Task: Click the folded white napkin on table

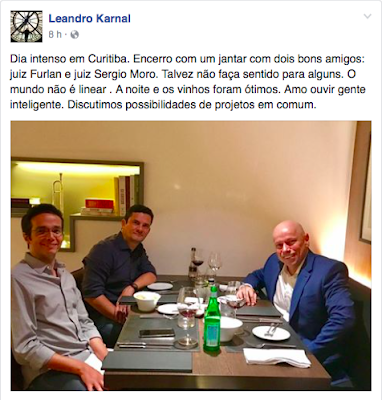Action: (277, 357)
